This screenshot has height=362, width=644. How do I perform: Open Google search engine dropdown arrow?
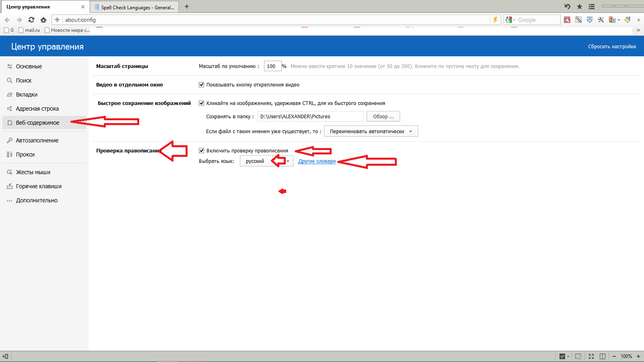[x=514, y=20]
